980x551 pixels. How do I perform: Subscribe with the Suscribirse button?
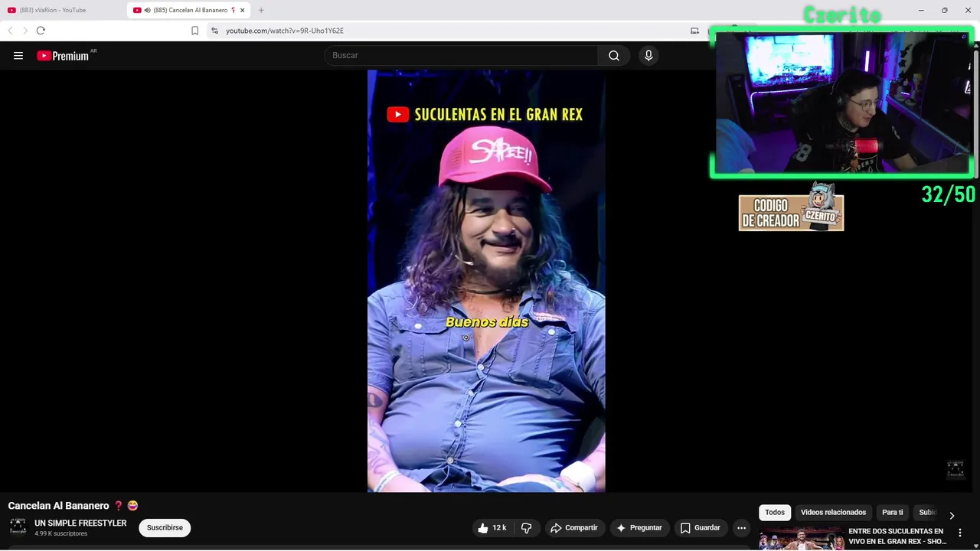click(165, 528)
